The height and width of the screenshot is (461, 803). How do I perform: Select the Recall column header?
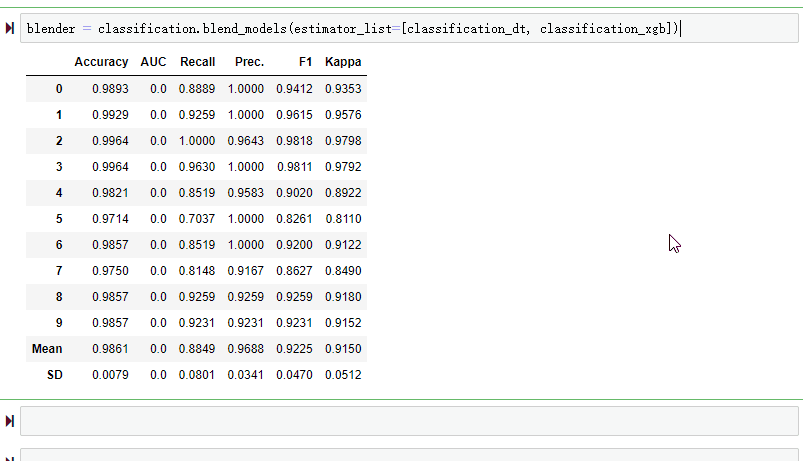pos(197,62)
